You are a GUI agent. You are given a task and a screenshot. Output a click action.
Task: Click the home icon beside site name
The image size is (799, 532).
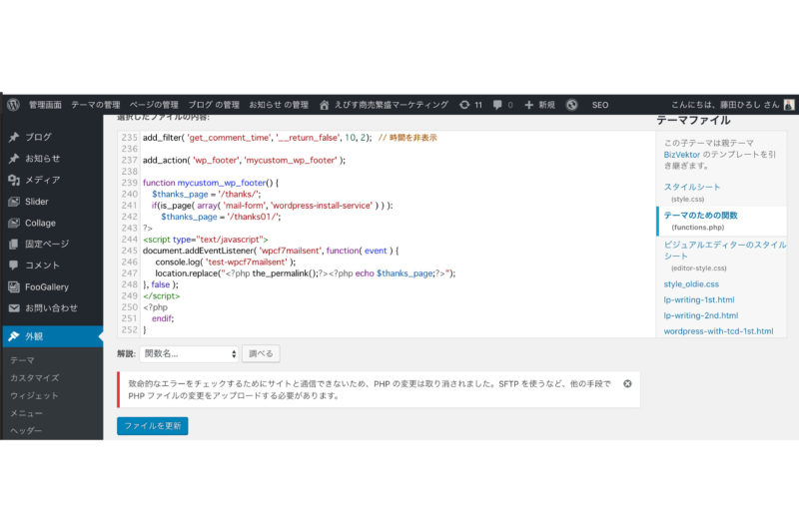[x=325, y=104]
